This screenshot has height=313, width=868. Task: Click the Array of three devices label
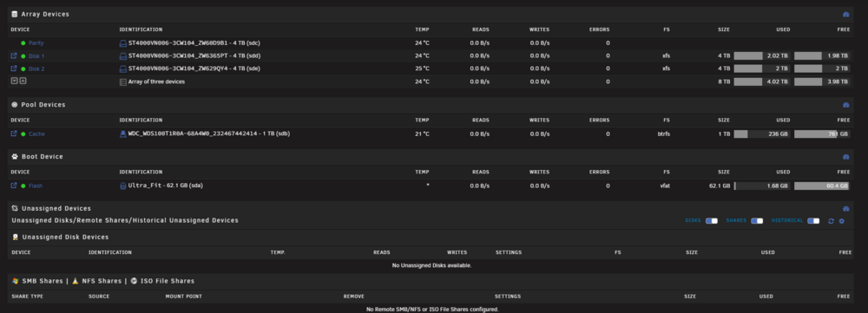[x=156, y=82]
